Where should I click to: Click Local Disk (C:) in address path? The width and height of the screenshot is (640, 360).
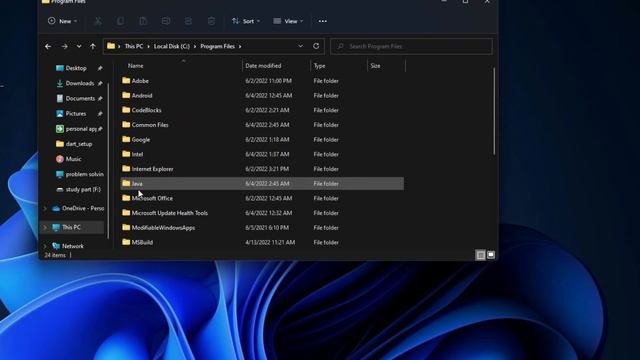coord(171,47)
